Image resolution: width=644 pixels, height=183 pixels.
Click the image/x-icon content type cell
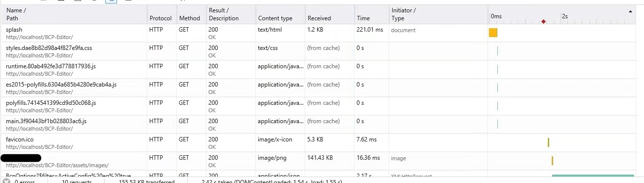click(275, 139)
